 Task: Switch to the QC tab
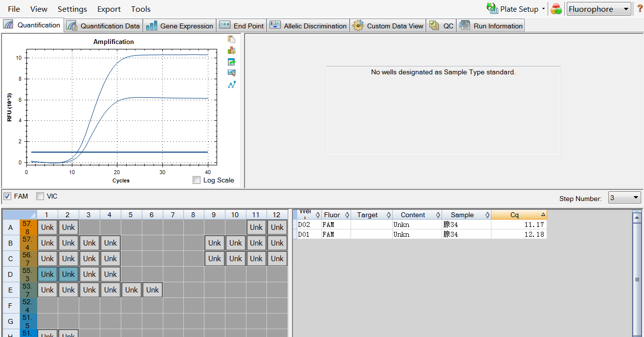point(442,26)
